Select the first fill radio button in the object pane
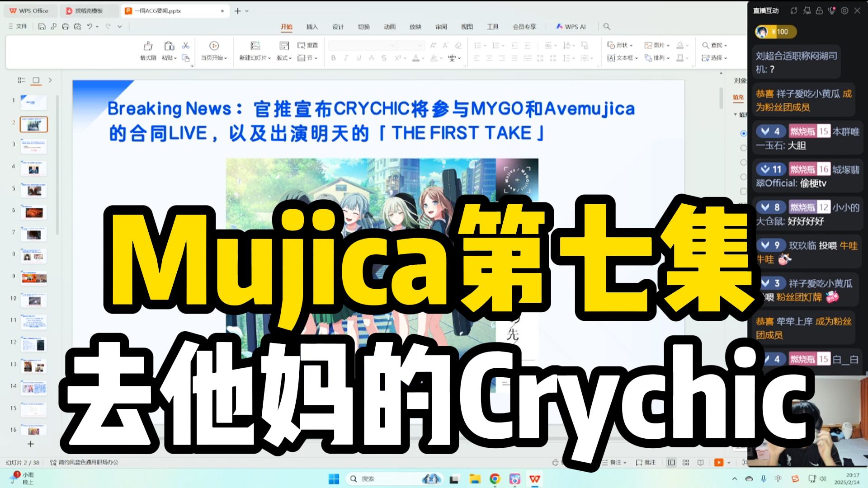Image resolution: width=868 pixels, height=488 pixels. [x=743, y=133]
